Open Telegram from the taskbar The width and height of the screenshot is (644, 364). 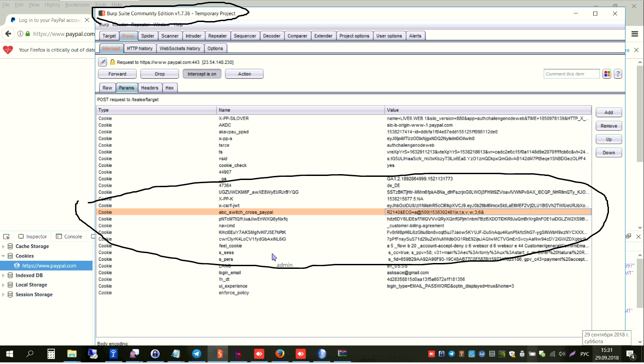click(196, 354)
